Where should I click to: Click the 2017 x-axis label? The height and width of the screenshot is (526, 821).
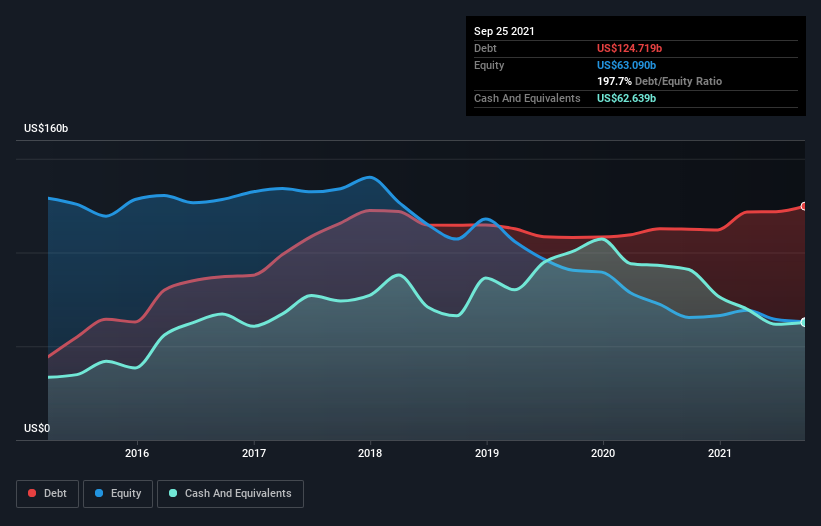[x=254, y=453]
